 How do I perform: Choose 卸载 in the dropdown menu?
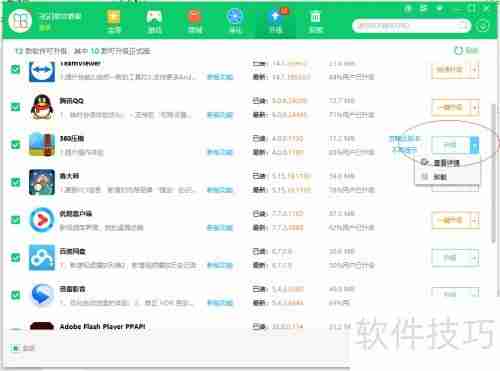[447, 177]
